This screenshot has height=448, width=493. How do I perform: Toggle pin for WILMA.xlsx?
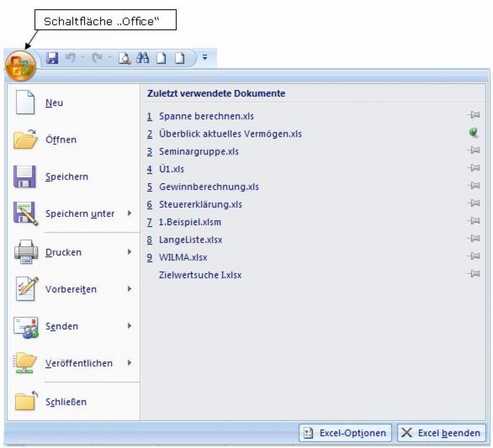(473, 257)
